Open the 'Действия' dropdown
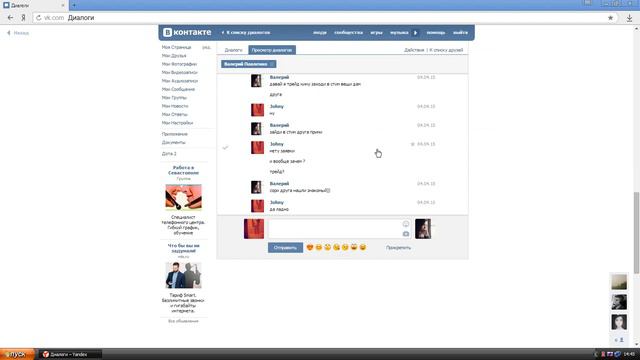This screenshot has height=360, width=640. 414,50
